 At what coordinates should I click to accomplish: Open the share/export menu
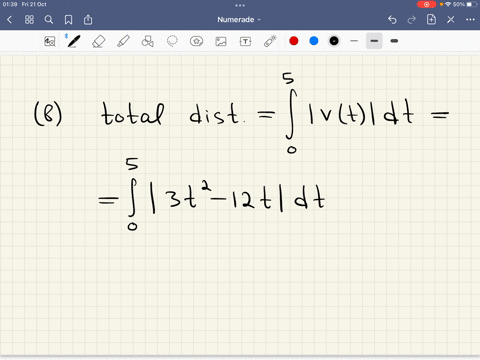tap(88, 20)
